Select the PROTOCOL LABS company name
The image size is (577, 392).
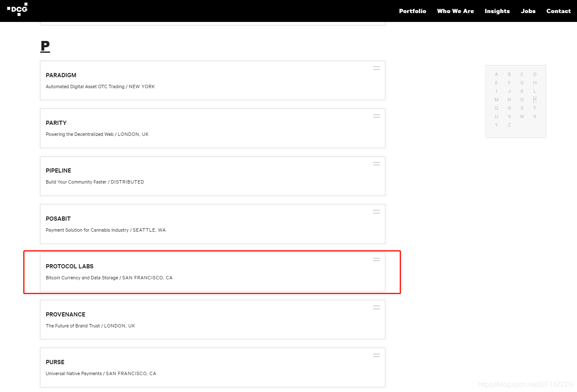point(70,266)
